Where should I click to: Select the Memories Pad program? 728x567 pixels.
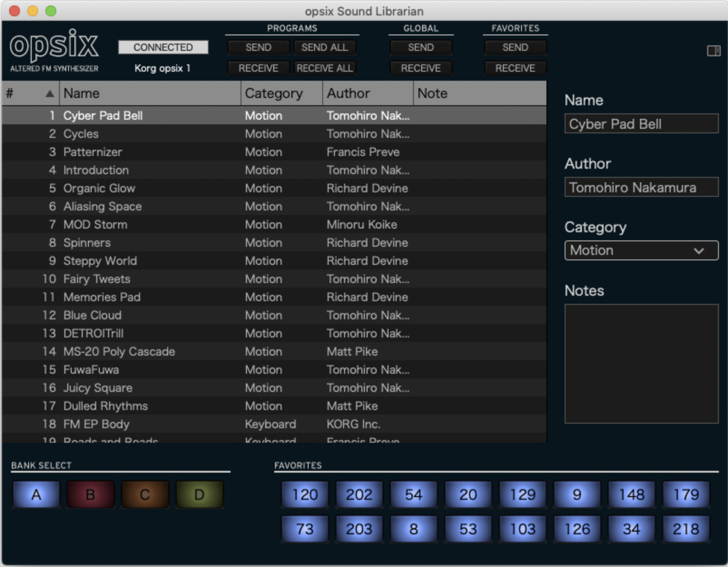pyautogui.click(x=274, y=297)
